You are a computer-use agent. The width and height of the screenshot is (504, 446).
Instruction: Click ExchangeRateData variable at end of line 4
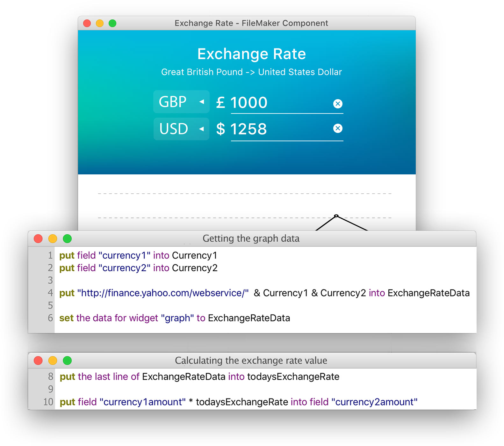point(428,293)
